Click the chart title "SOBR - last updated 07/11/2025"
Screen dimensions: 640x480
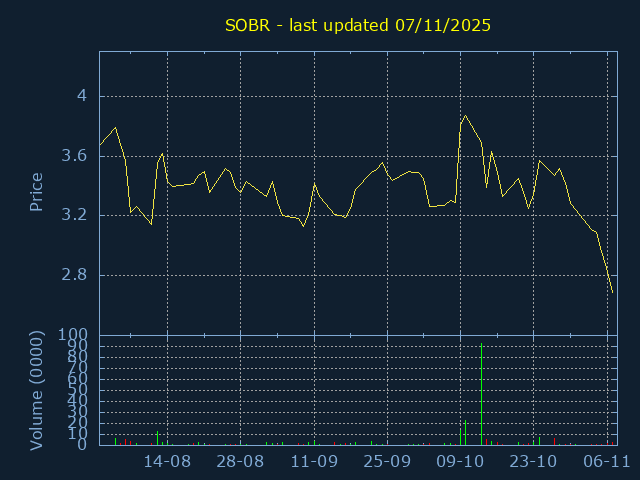coord(356,24)
